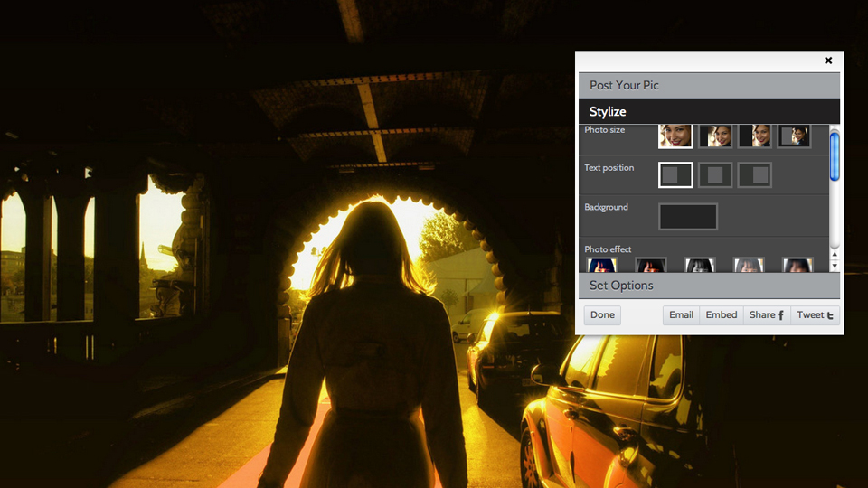This screenshot has height=488, width=868.
Task: Click the Done button
Action: [602, 315]
